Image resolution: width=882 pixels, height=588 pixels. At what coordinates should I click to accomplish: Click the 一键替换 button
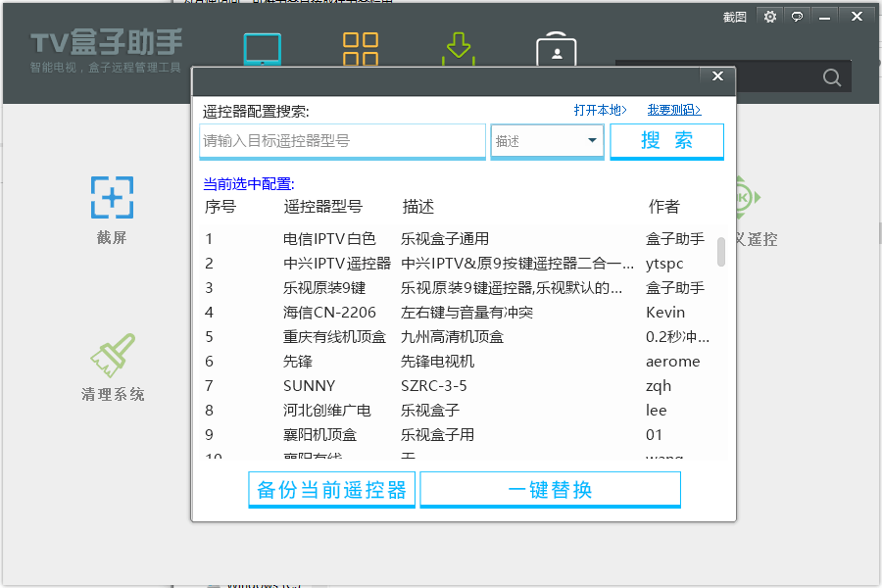coord(550,488)
